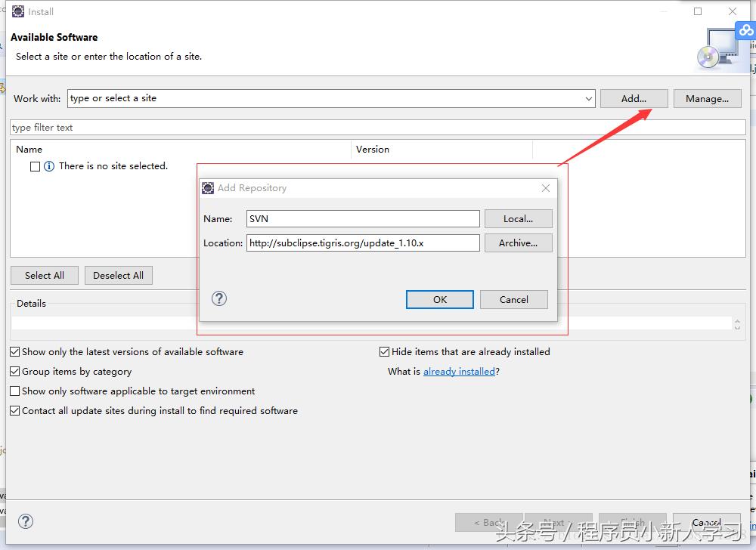Viewport: 756px width, 550px height.
Task: Disable "Contact all update sites during install"
Action: coord(14,410)
